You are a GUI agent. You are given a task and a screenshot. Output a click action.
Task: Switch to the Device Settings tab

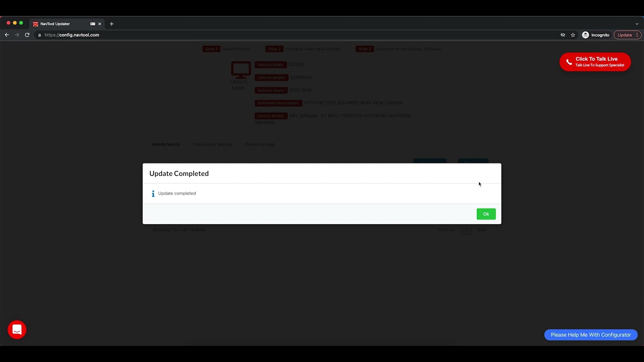(x=260, y=144)
